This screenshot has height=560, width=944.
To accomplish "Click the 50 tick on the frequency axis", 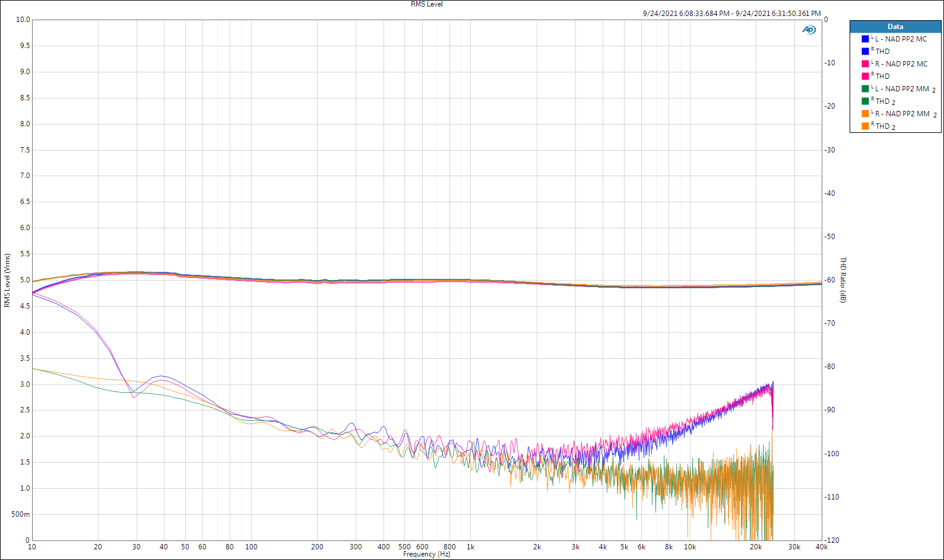I will coord(185,547).
